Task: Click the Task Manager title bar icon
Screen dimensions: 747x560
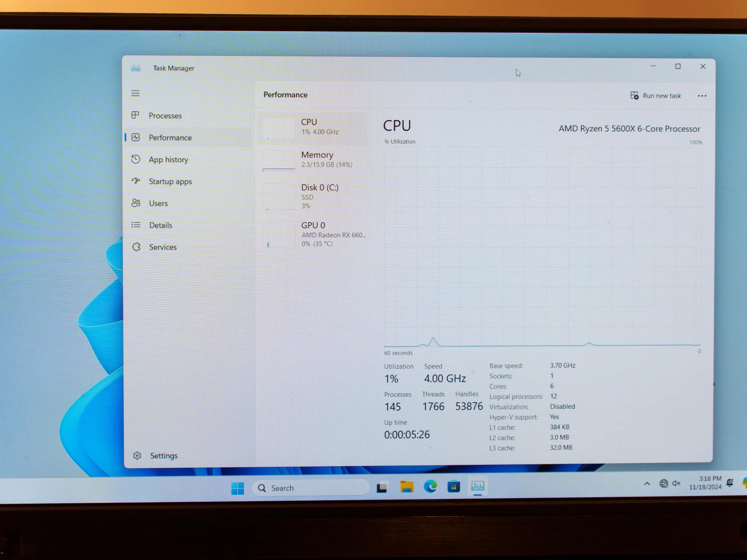Action: 136,68
